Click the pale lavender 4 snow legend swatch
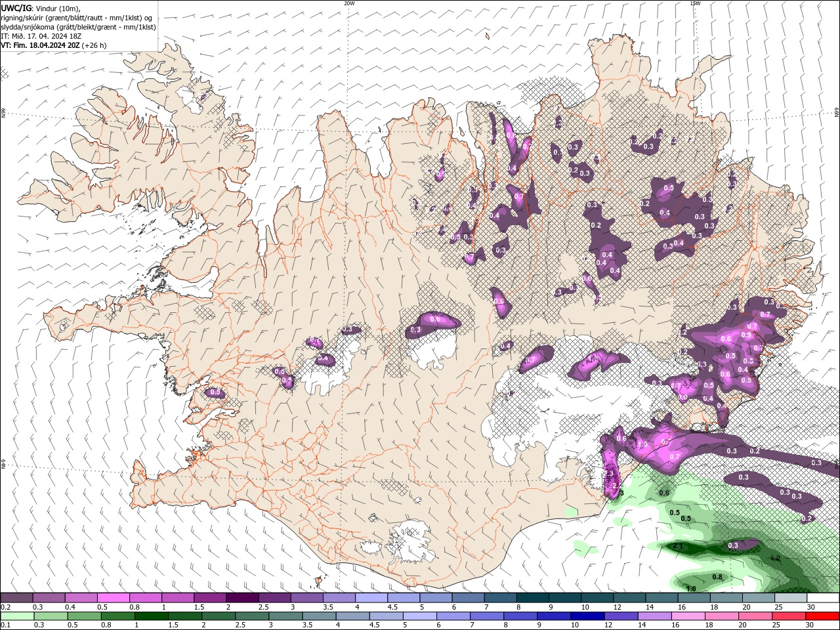 click(371, 598)
